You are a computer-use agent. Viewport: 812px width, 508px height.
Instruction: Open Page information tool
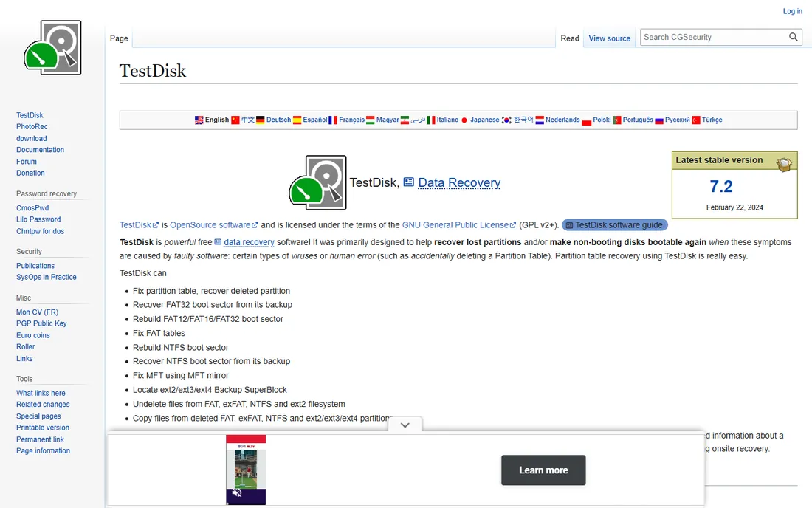(x=43, y=451)
